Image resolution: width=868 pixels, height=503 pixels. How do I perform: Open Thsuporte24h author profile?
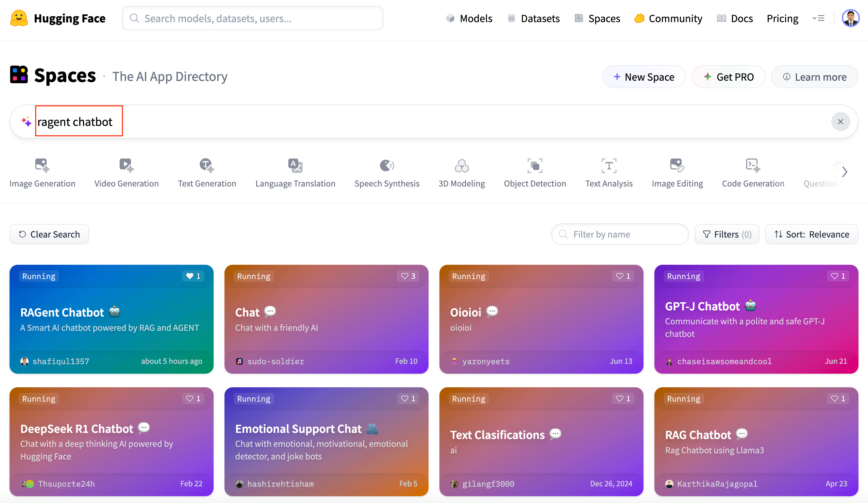58,484
